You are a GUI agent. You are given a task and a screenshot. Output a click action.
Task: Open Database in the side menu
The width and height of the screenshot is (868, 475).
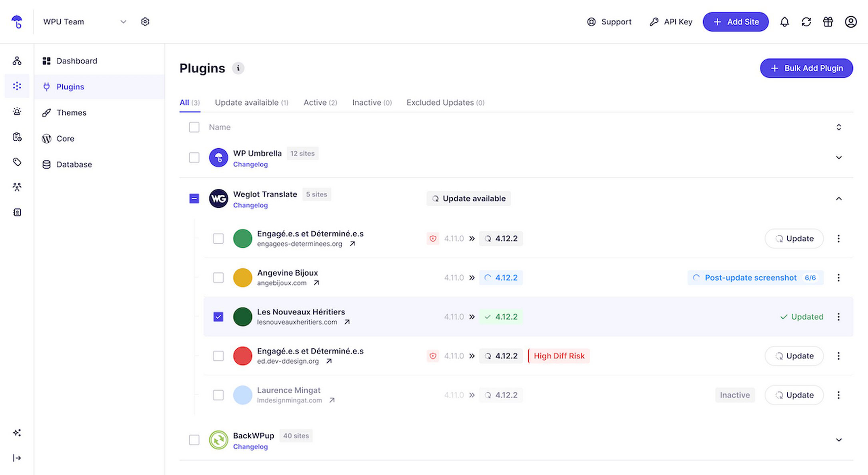[100, 164]
